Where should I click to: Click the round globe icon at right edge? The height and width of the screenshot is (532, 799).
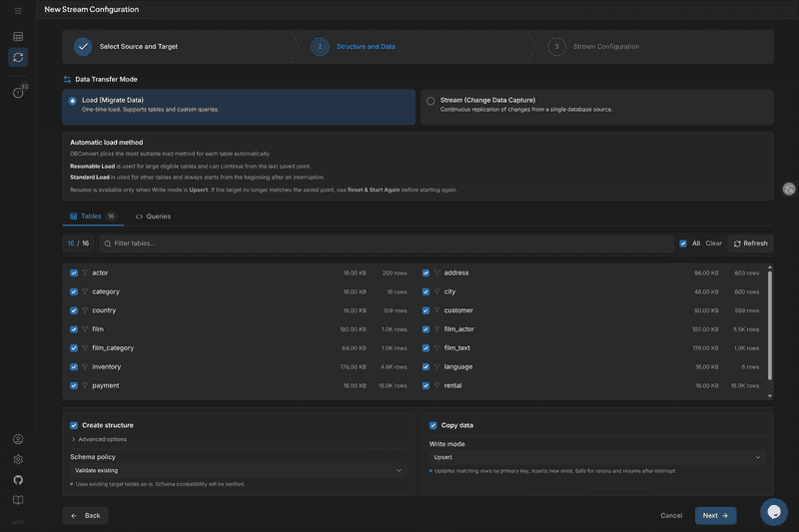[x=788, y=189]
